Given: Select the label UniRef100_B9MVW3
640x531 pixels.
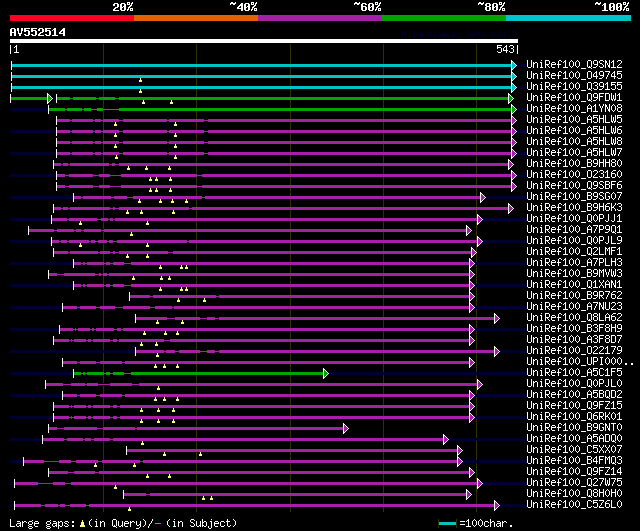Looking at the screenshot, I should click(x=574, y=273).
